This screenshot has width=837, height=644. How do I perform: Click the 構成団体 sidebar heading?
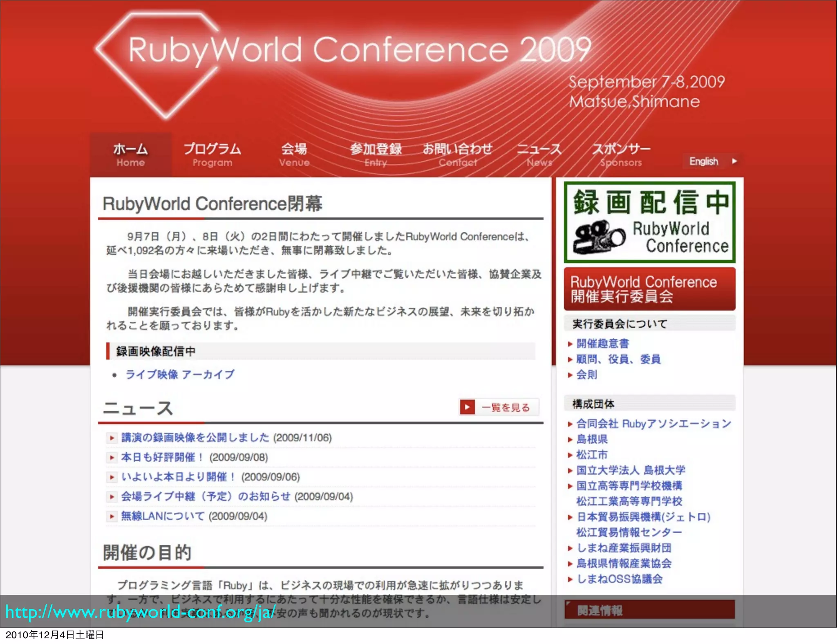(593, 404)
